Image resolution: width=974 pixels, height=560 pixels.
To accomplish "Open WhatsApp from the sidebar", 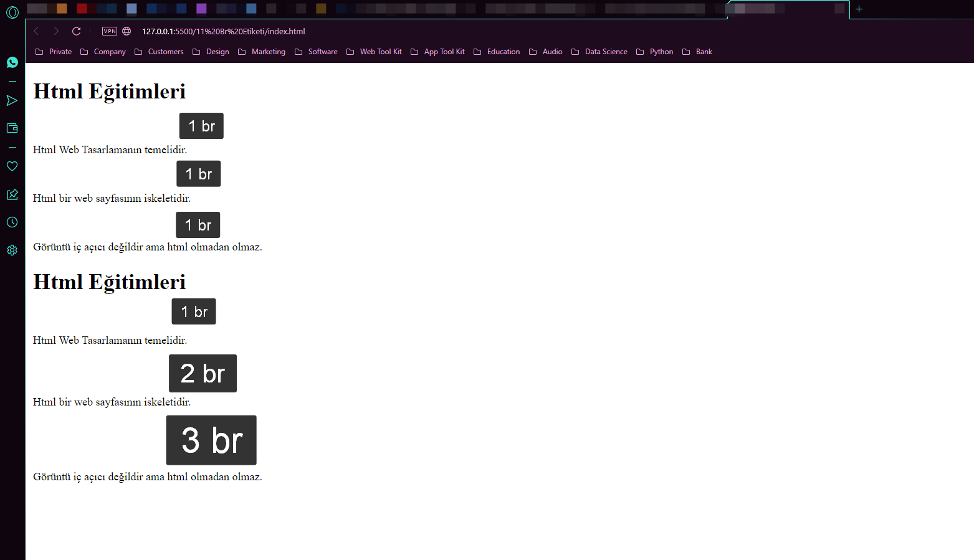I will pyautogui.click(x=12, y=62).
